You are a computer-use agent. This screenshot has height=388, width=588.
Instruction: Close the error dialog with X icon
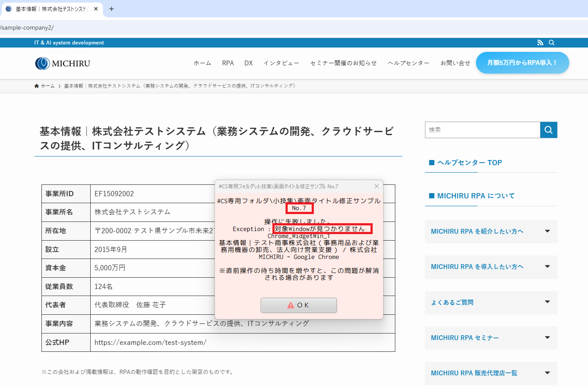[x=377, y=186]
